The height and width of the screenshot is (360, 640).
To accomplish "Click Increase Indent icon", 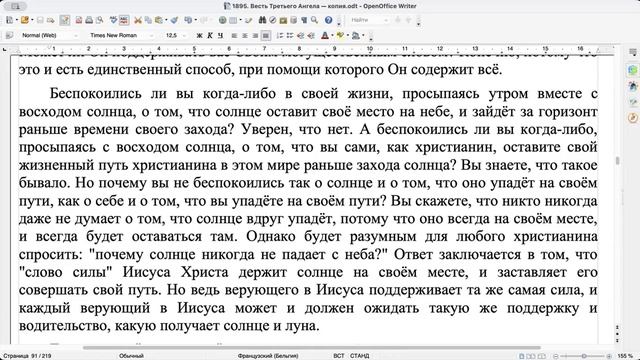I will coord(311,36).
